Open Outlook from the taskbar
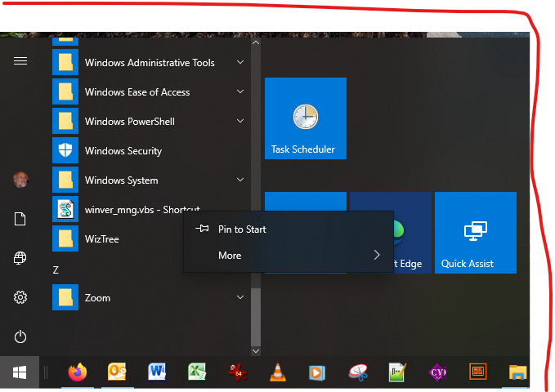 [x=117, y=372]
